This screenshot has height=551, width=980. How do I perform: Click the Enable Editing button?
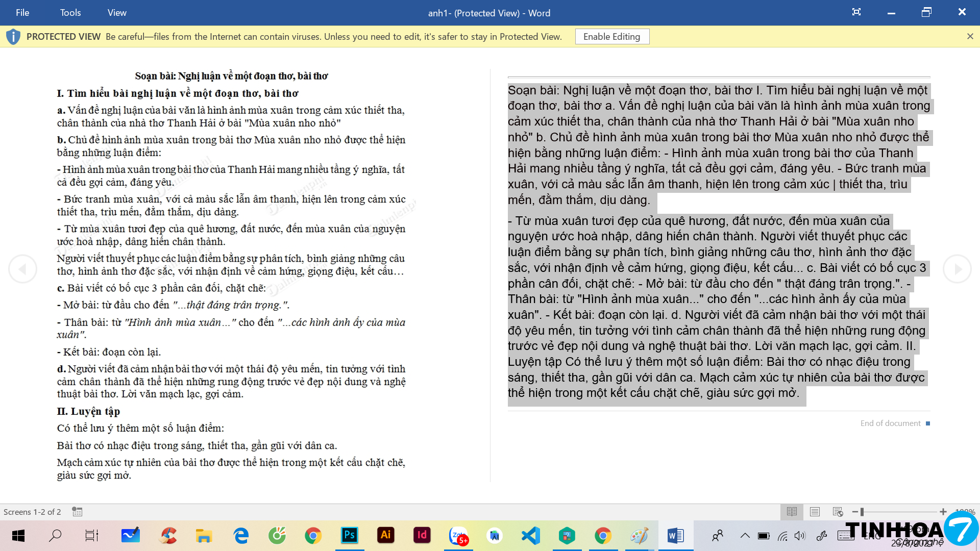pyautogui.click(x=612, y=37)
